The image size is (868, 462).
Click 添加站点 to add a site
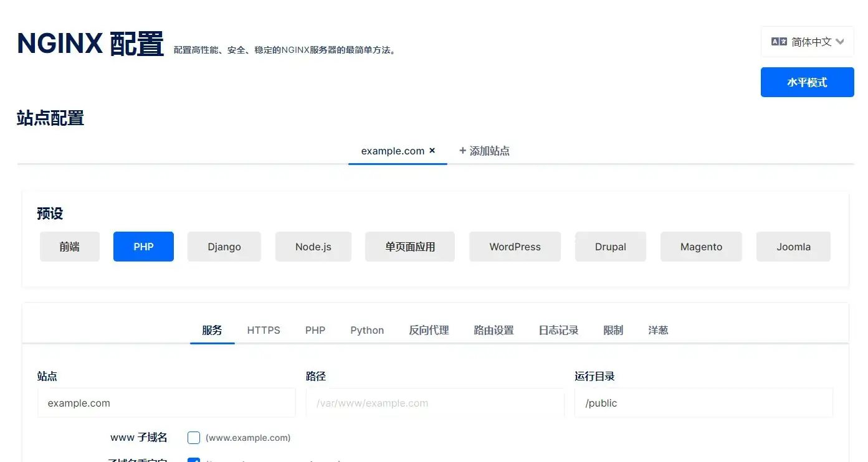(484, 150)
